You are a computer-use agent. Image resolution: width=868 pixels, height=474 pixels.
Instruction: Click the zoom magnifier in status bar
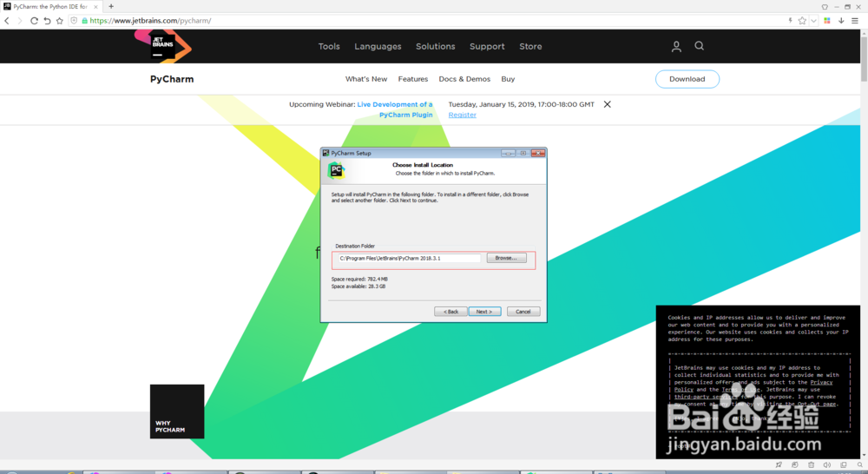click(859, 465)
